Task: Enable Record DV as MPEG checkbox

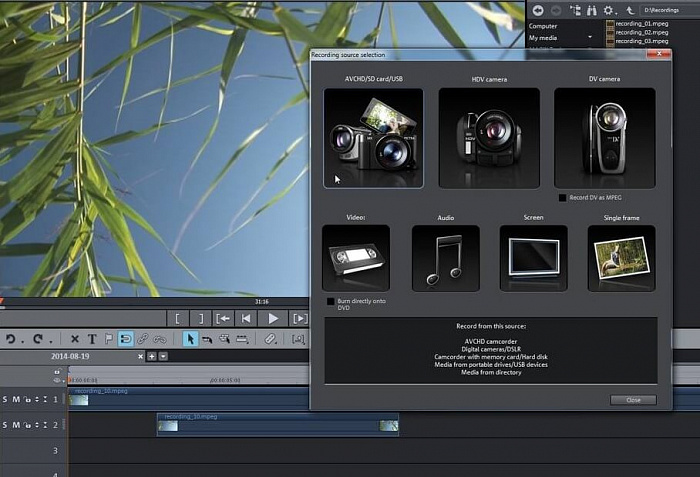Action: [x=562, y=198]
